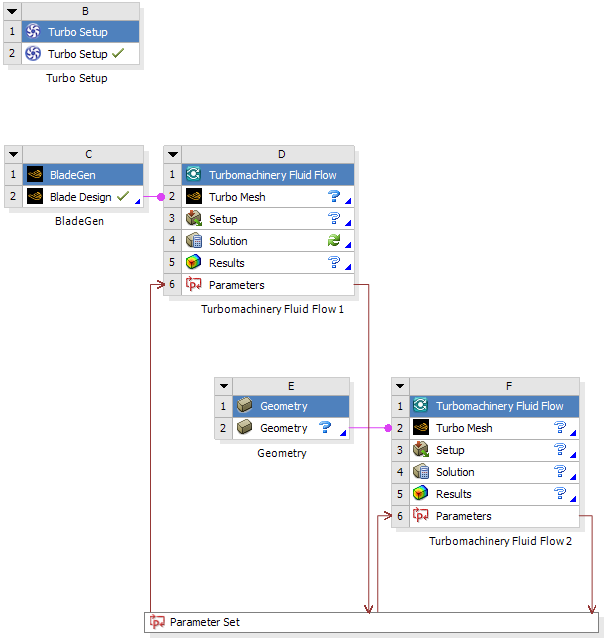
Task: Click Geometry quick-help blue triangle in system E
Action: (343, 433)
